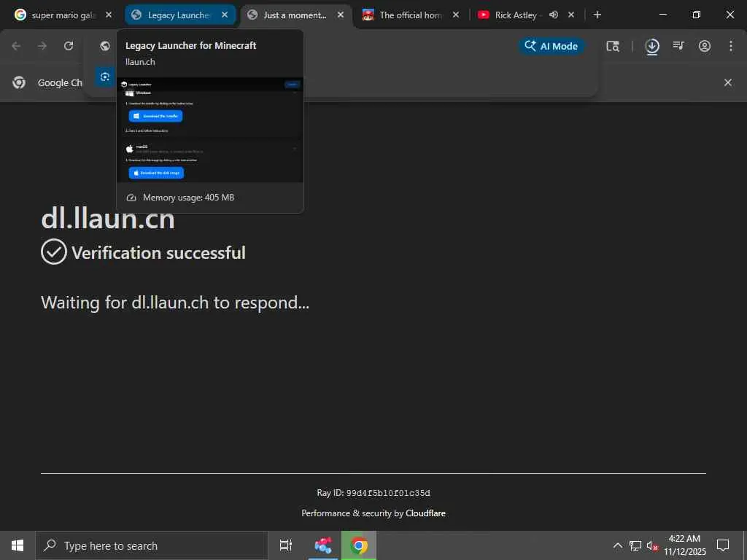This screenshot has height=560, width=747.
Task: Click the Ray ID value text
Action: [388, 493]
